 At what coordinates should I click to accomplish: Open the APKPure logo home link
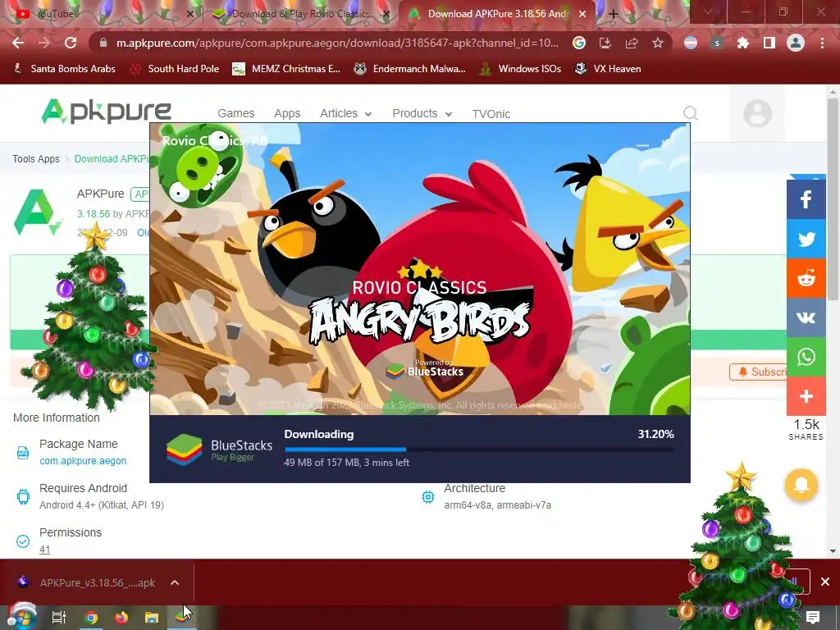click(106, 112)
